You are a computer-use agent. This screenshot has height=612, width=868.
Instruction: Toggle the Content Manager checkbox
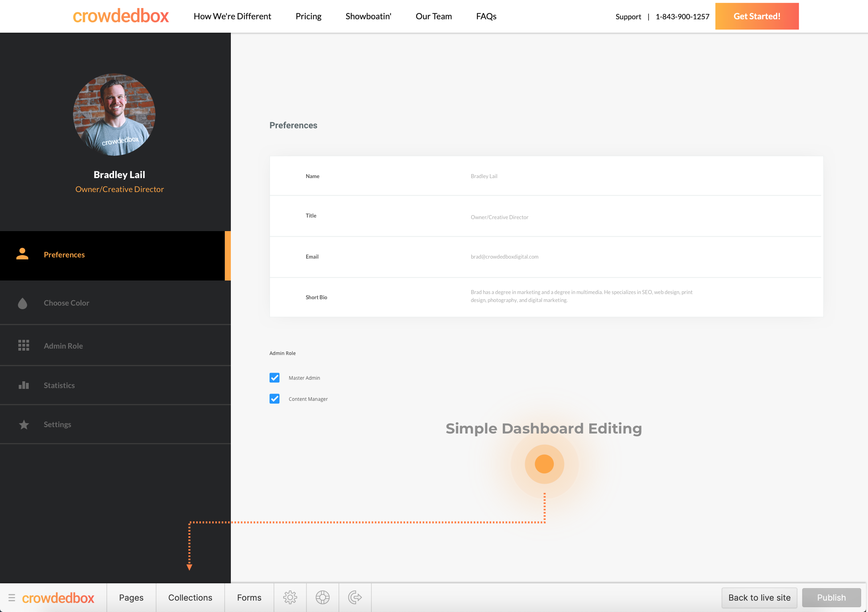pyautogui.click(x=274, y=399)
